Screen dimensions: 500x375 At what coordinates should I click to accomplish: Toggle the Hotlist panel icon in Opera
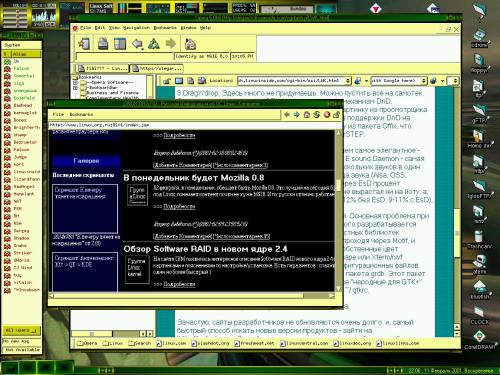click(x=120, y=44)
